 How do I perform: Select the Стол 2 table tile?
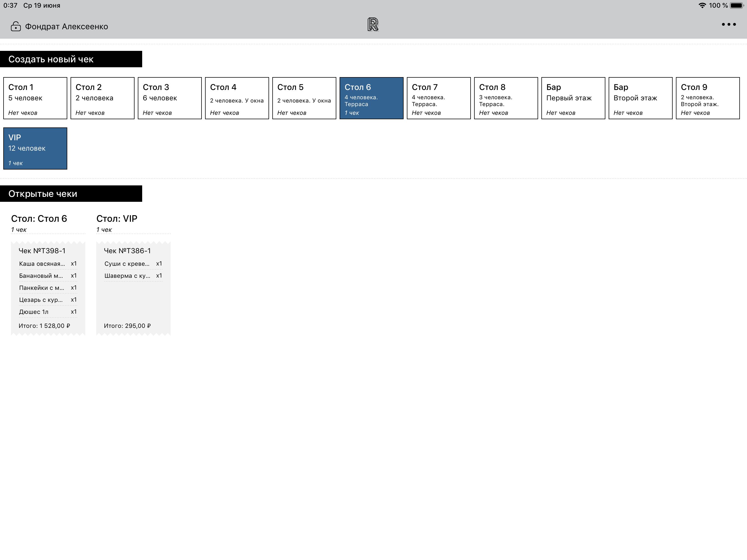[x=102, y=98]
